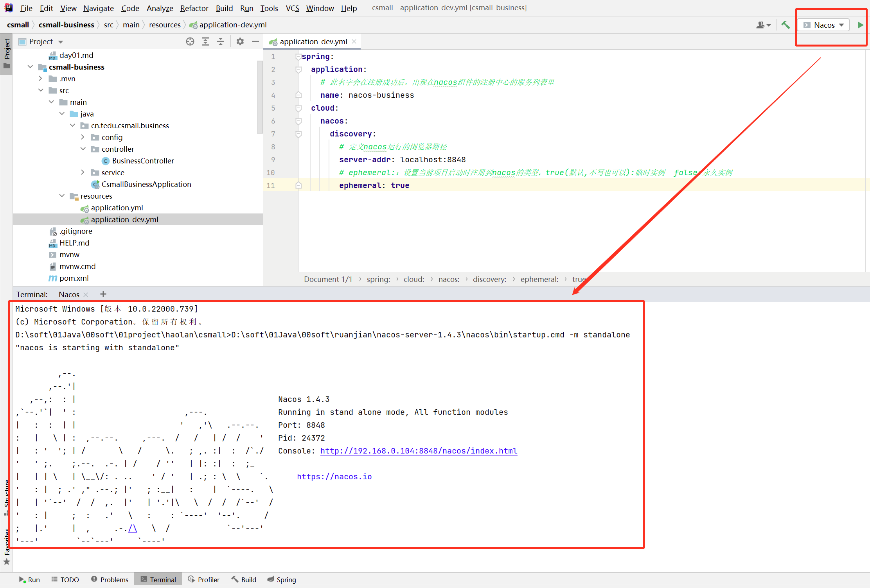Screen dimensions: 870x588
Task: Collapse the csmall-business module node
Action: click(30, 67)
